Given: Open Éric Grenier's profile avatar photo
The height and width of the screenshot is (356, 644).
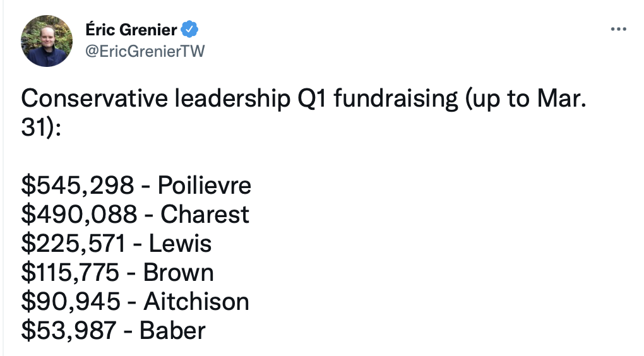Looking at the screenshot, I should click(x=47, y=40).
